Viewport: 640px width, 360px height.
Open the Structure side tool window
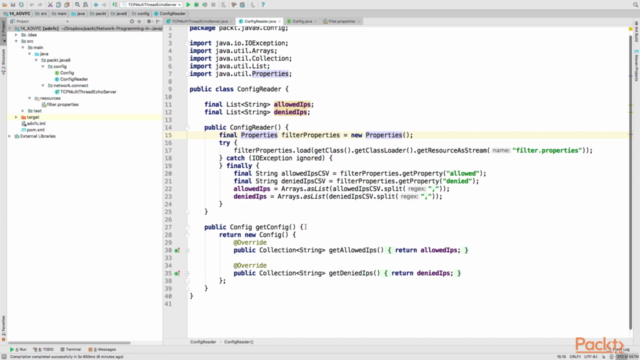(x=3, y=61)
